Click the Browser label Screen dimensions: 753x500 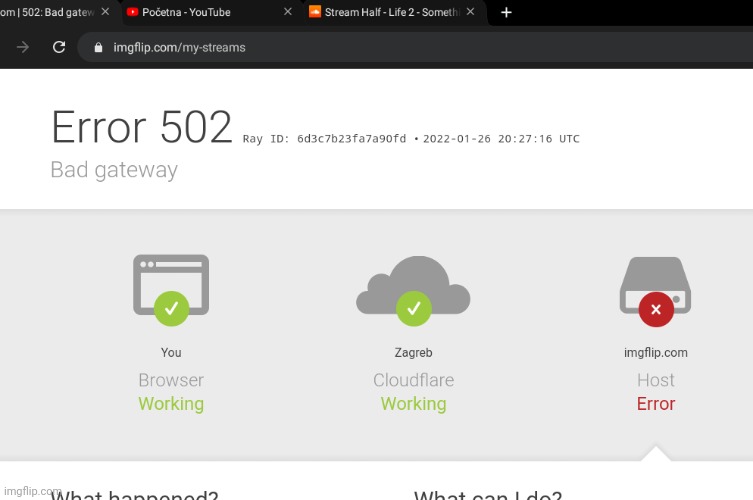(x=171, y=380)
